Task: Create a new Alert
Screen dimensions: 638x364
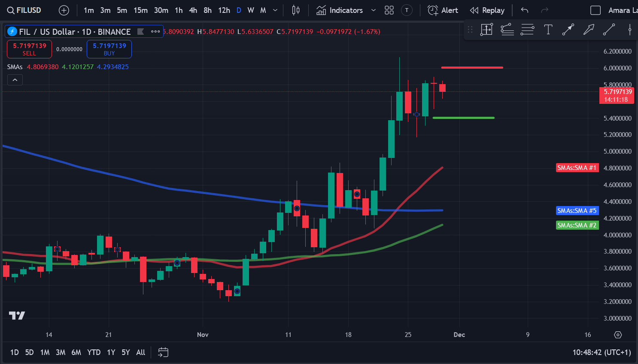Action: [x=443, y=10]
